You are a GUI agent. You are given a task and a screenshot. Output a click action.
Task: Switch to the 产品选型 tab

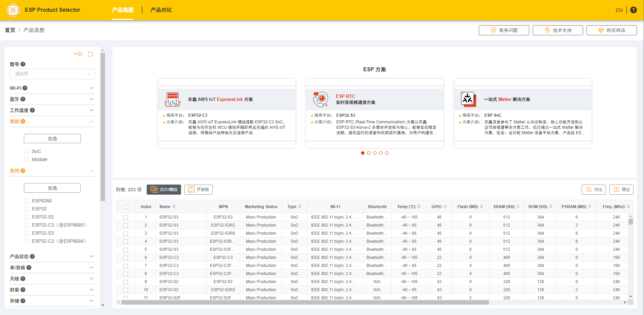pyautogui.click(x=123, y=10)
